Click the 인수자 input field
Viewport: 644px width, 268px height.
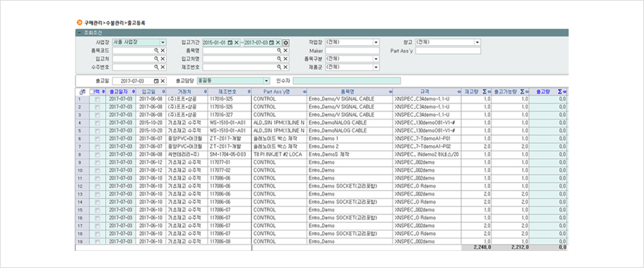347,81
